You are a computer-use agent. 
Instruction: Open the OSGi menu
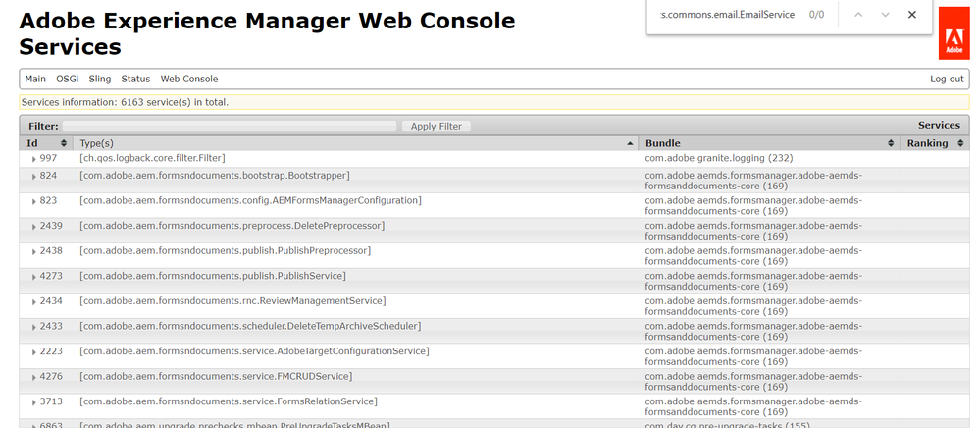(67, 79)
